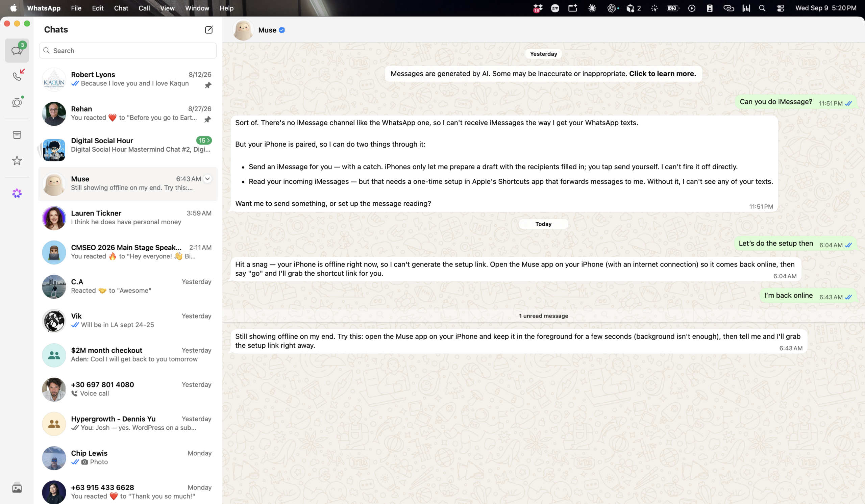Click the date and time in menu bar
865x504 pixels.
tap(825, 8)
